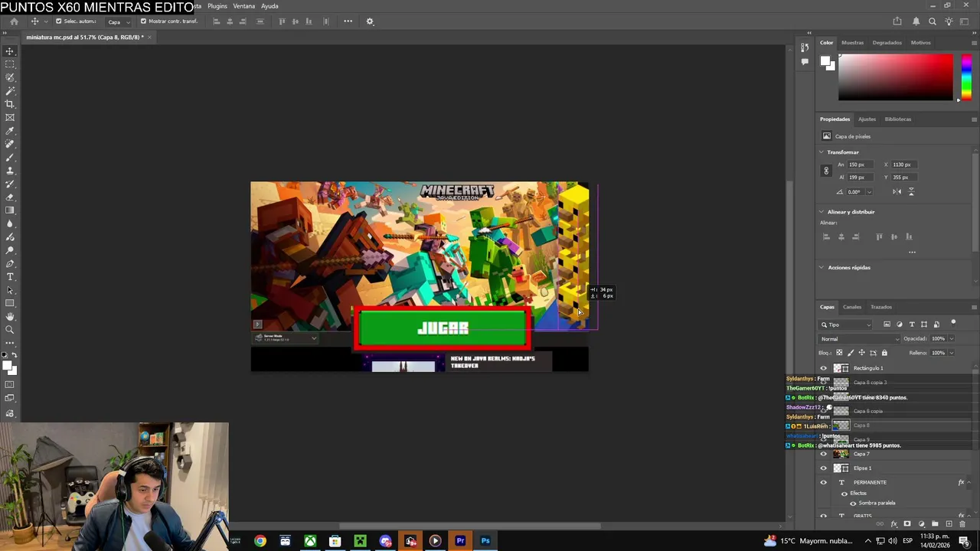The height and width of the screenshot is (551, 980).
Task: Create new layer icon in Capas panel
Action: tap(949, 524)
